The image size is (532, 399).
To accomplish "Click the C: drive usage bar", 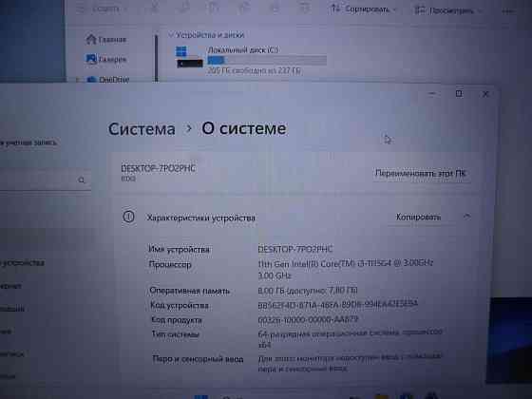I will pos(267,61).
